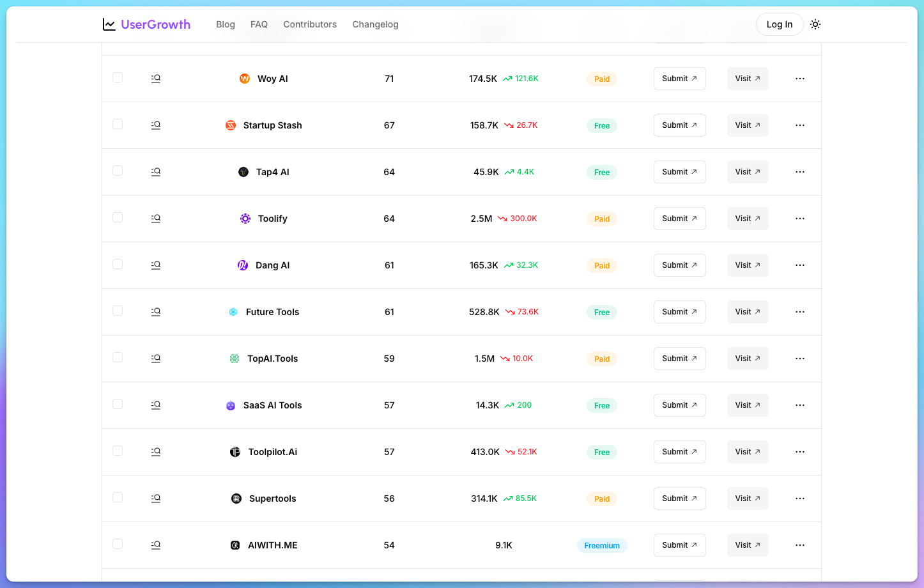Open details icon for Future Tools row
The width and height of the screenshot is (924, 588).
(156, 312)
